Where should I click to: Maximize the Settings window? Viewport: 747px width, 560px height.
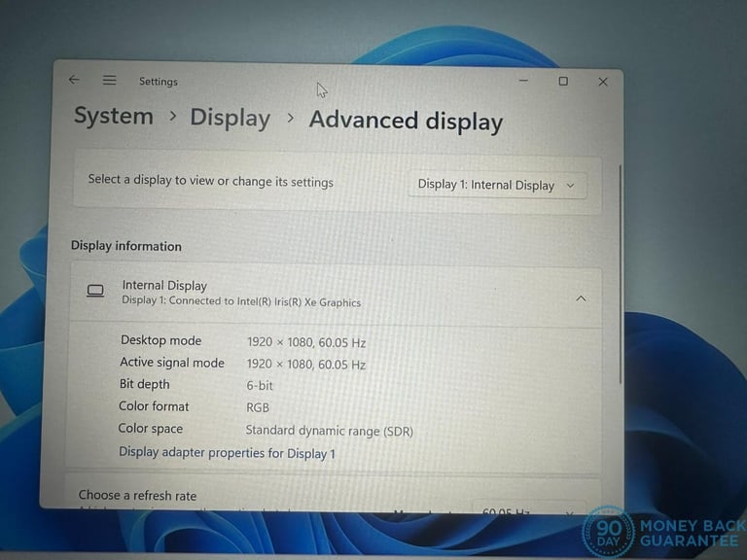pyautogui.click(x=563, y=82)
